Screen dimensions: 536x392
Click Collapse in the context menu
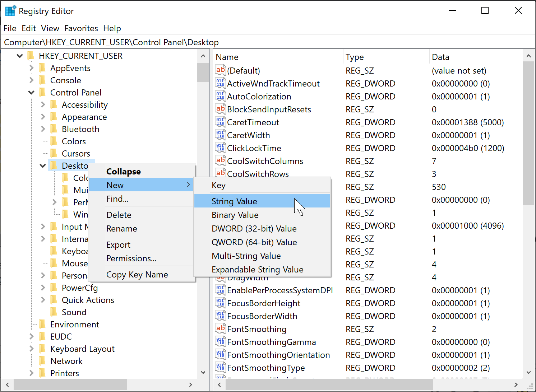[x=141, y=171]
